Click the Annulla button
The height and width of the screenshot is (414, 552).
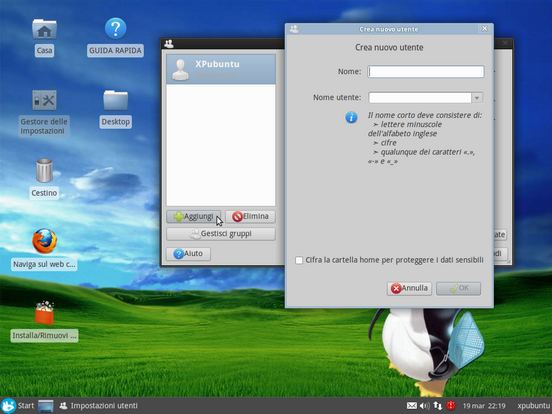[x=409, y=288]
